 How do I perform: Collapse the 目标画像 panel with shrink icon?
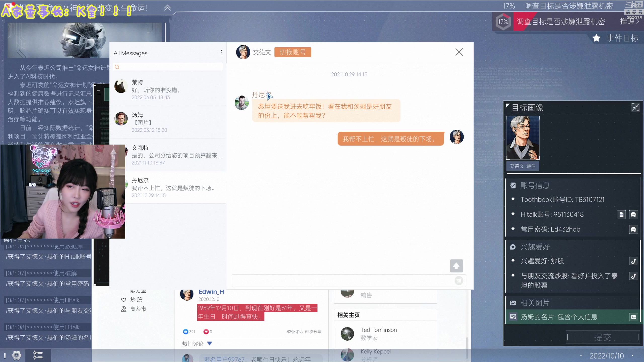635,107
